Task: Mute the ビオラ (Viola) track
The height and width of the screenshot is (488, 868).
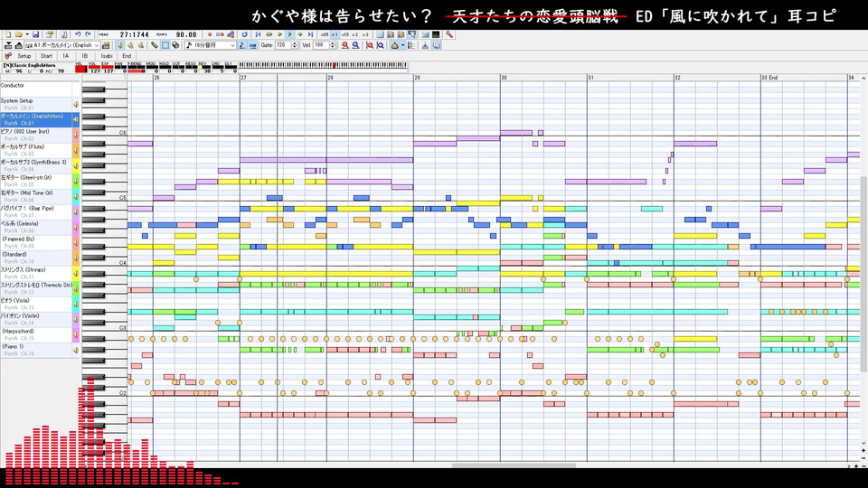Action: [76, 304]
